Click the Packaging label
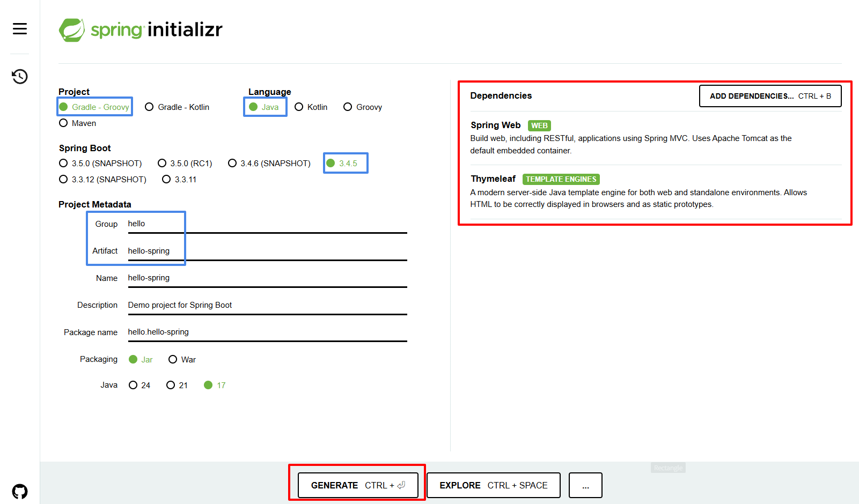859x504 pixels. pyautogui.click(x=99, y=359)
